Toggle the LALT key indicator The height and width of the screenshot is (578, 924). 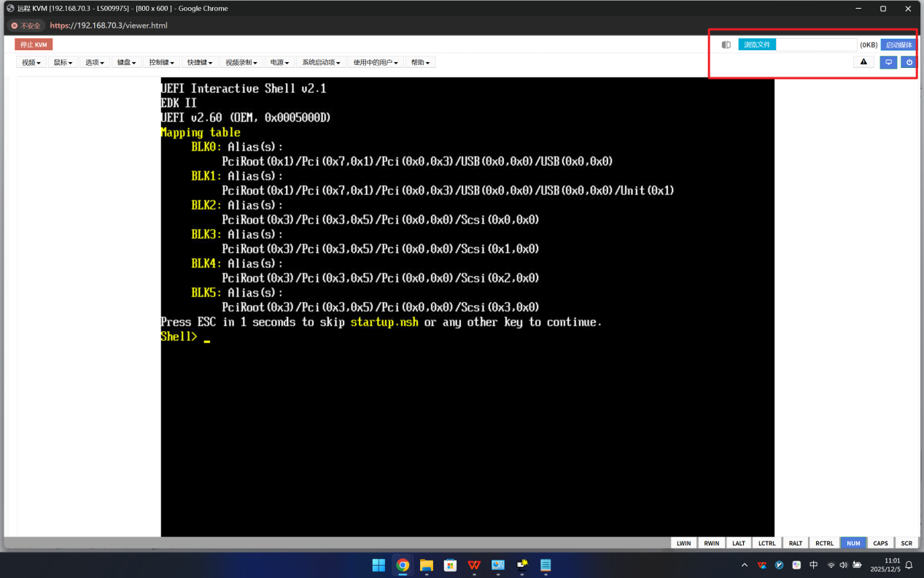point(739,543)
